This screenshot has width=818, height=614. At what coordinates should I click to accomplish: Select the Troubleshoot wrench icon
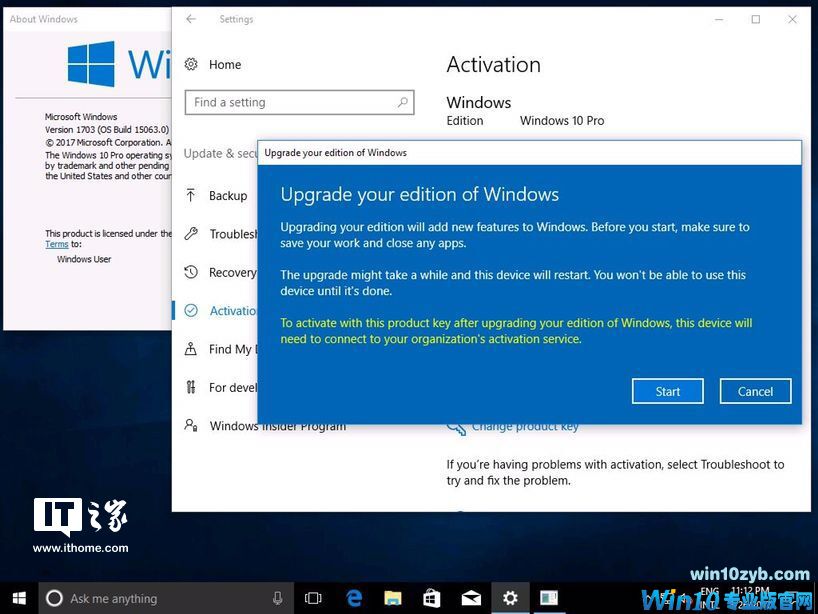pyautogui.click(x=191, y=234)
